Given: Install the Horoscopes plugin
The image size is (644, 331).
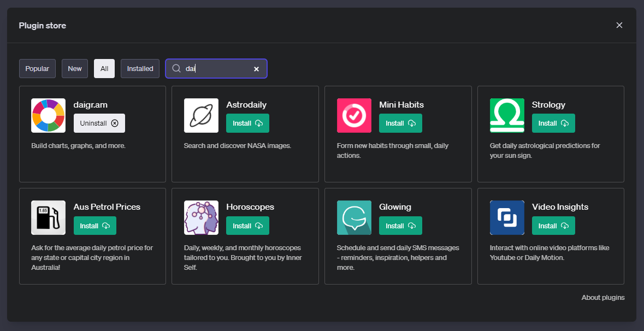Looking at the screenshot, I should click(247, 226).
